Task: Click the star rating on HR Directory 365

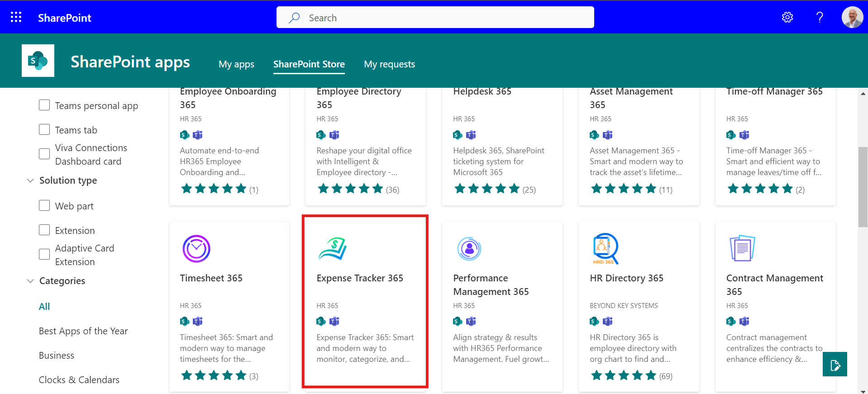Action: (x=624, y=375)
